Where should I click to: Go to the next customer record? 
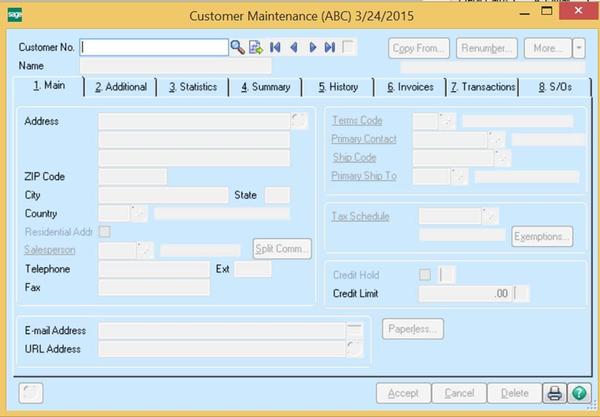(312, 47)
